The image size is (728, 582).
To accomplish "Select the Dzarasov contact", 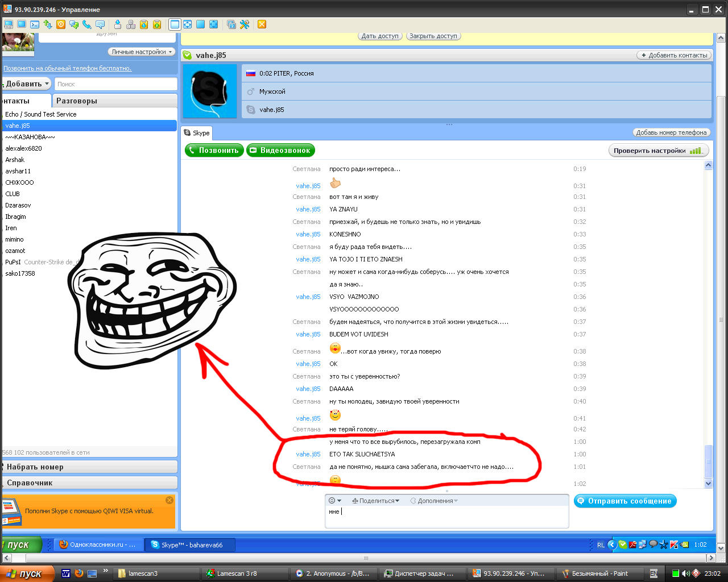I will point(90,205).
